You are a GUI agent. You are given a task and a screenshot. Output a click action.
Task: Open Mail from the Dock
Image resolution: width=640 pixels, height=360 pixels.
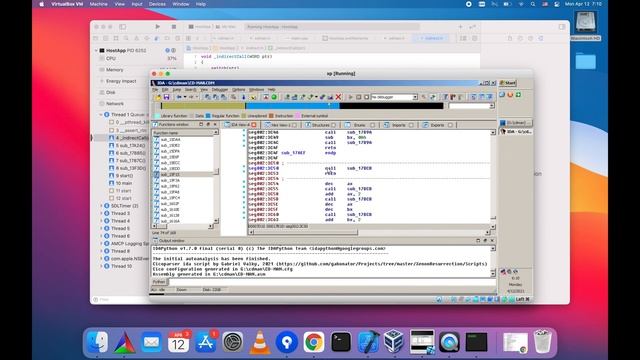pos(151,342)
